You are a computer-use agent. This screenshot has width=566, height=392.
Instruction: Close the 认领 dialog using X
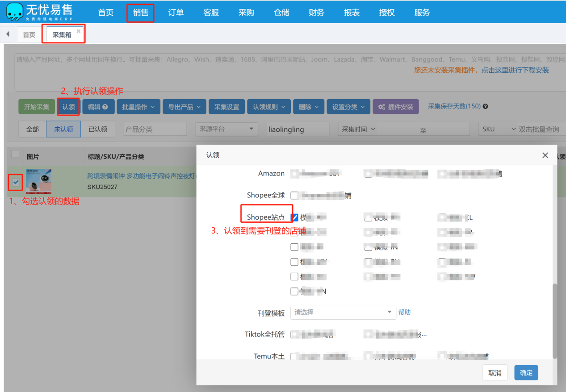545,155
